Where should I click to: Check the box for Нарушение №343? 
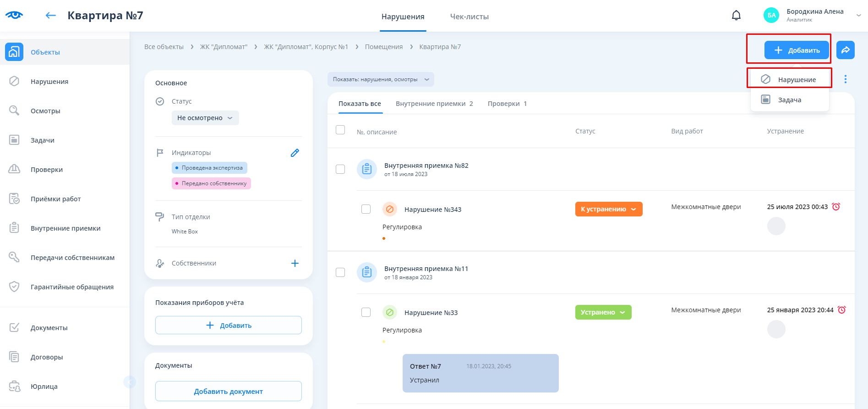(366, 209)
